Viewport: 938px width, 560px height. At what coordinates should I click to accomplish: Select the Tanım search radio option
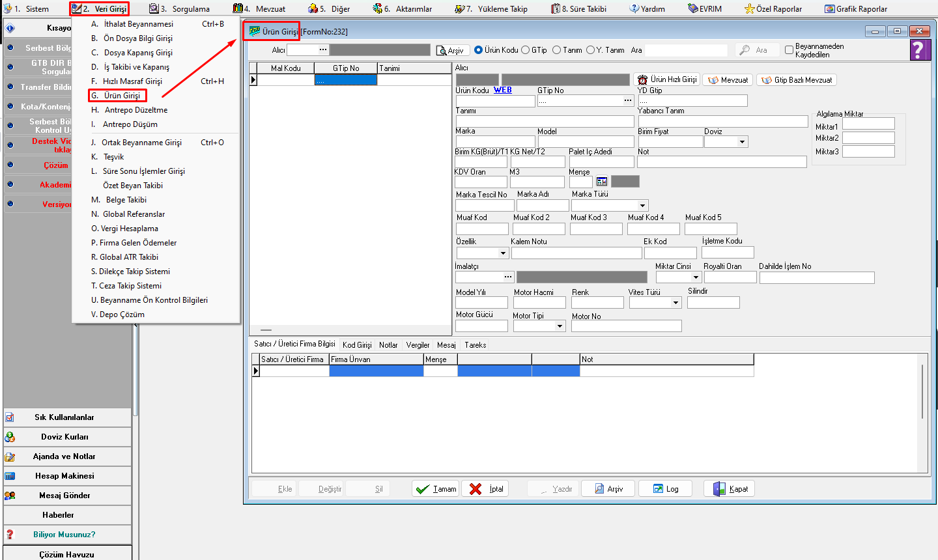tap(557, 50)
